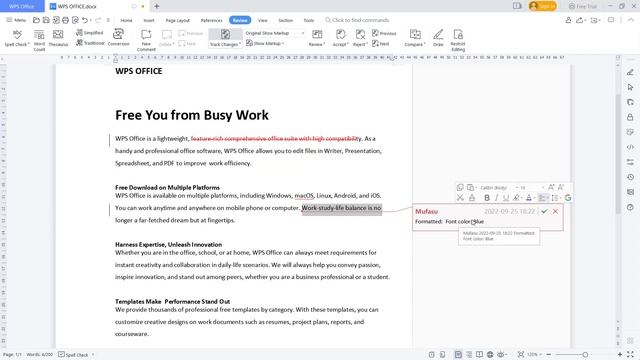
Task: Click the Open file folder icon
Action: [x=36, y=20]
